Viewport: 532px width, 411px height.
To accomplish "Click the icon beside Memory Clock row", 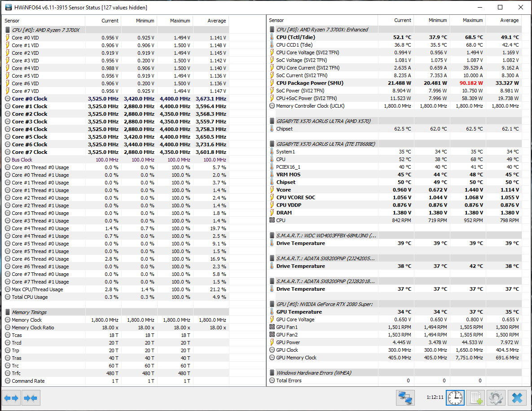I will click(x=8, y=320).
